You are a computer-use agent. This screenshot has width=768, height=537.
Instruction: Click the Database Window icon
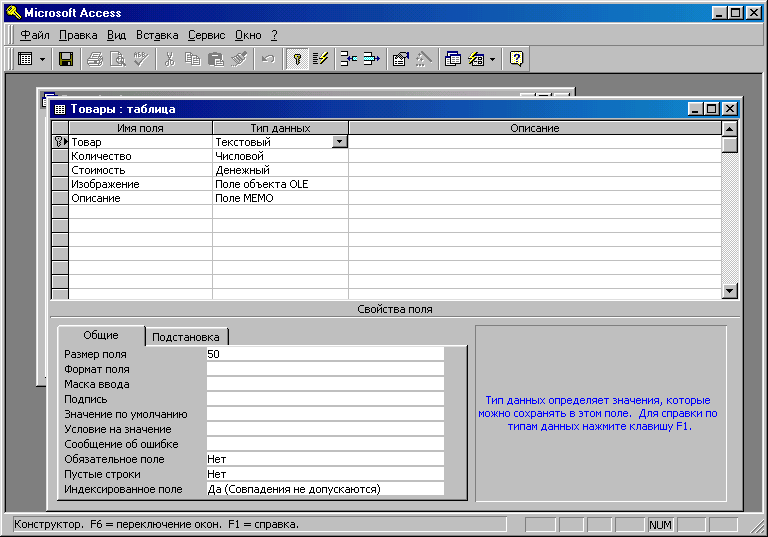pyautogui.click(x=453, y=59)
